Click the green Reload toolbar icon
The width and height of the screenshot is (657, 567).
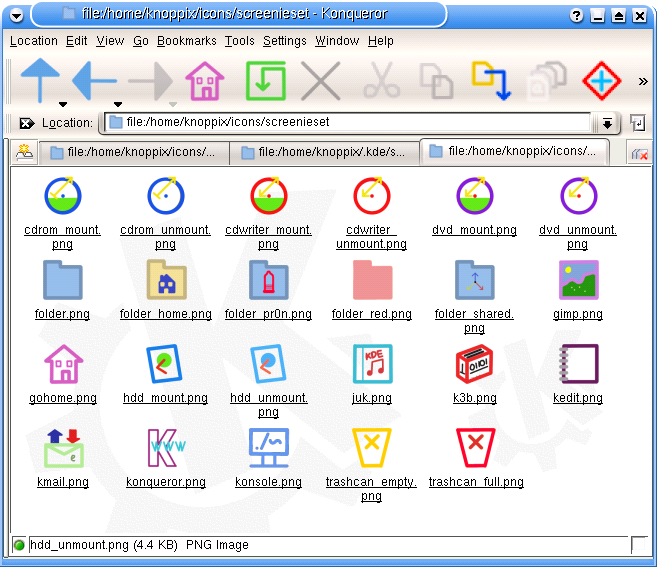266,81
